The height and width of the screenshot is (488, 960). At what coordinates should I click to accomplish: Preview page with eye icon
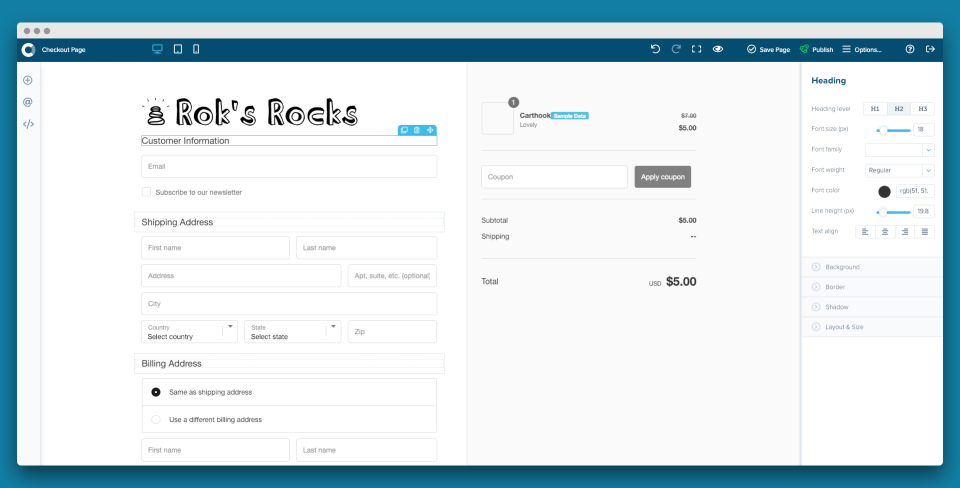[718, 49]
